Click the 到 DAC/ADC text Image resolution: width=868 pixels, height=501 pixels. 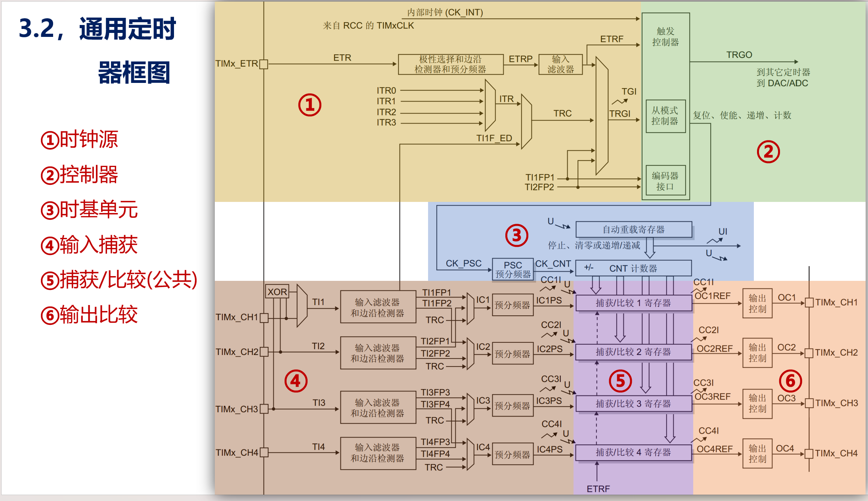pos(782,83)
